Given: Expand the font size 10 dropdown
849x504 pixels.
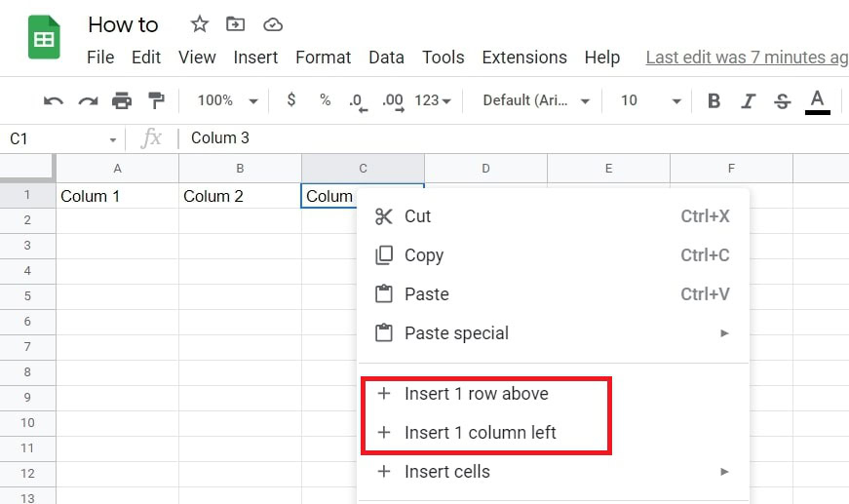Looking at the screenshot, I should (x=650, y=100).
